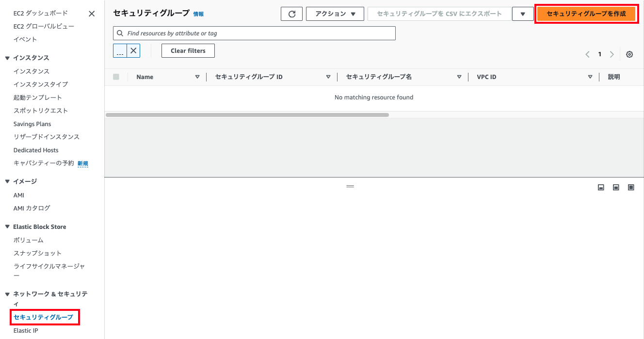Sort by セキュリティグループ ID column
The width and height of the screenshot is (644, 339).
tap(328, 77)
